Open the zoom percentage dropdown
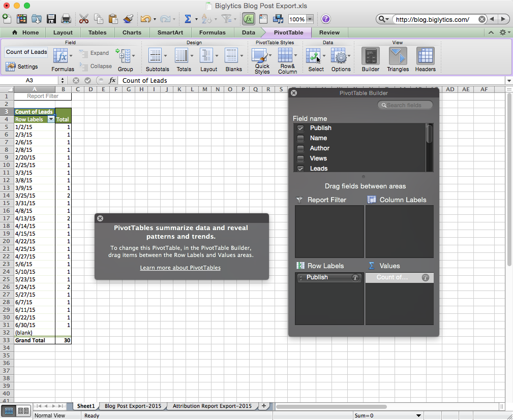513x420 pixels. [310, 19]
